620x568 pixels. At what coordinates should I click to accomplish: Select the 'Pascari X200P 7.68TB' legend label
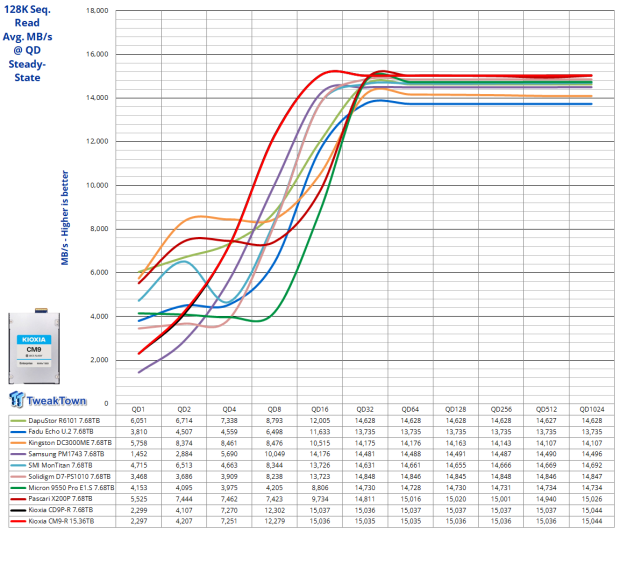click(x=60, y=499)
